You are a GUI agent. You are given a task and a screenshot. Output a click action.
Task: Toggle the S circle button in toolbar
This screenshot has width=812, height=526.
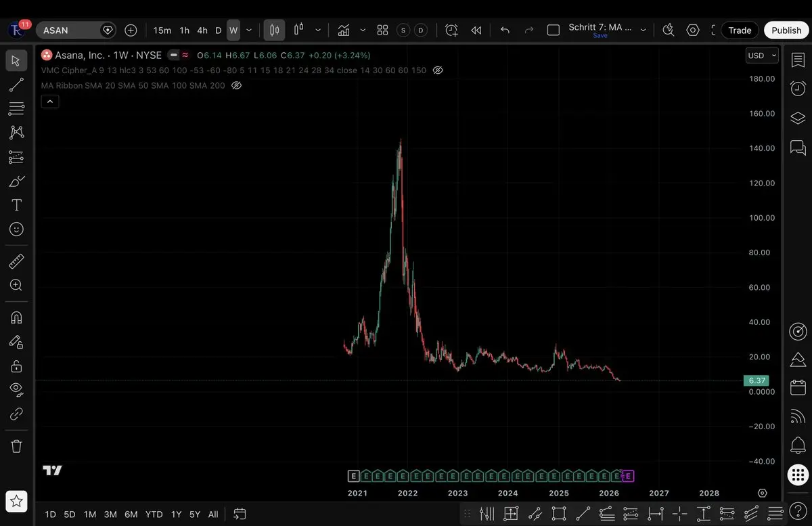pos(403,30)
